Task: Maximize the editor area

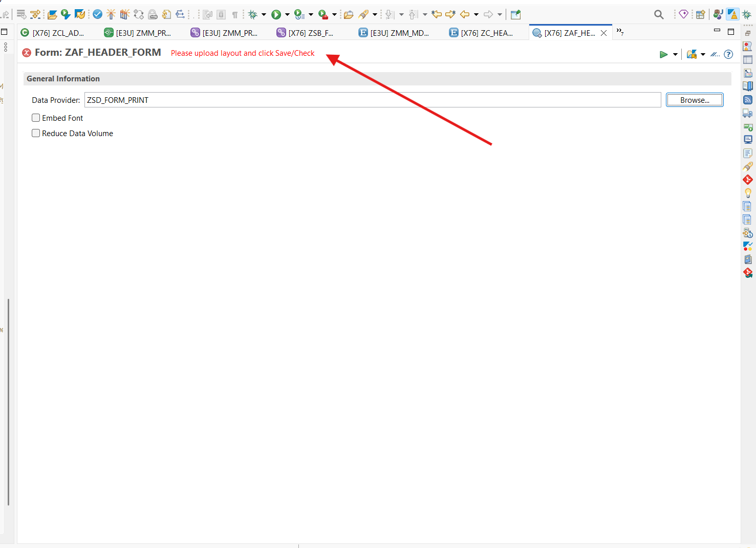Action: pos(731,32)
